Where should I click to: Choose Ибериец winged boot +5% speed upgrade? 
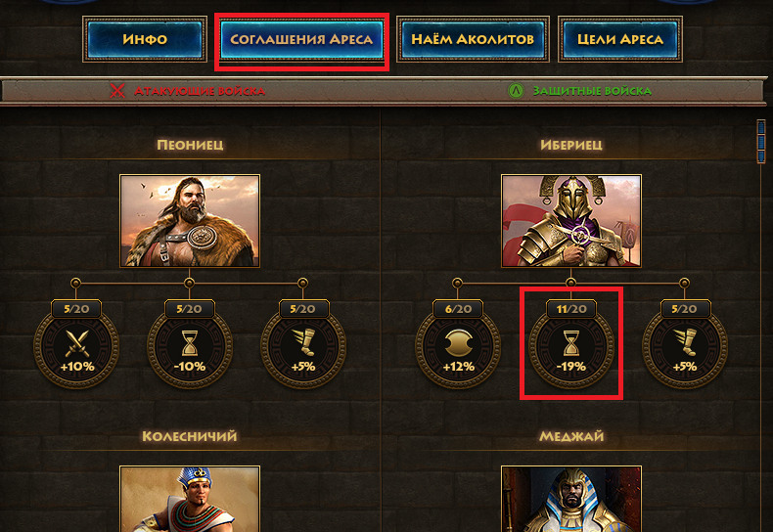click(x=685, y=347)
